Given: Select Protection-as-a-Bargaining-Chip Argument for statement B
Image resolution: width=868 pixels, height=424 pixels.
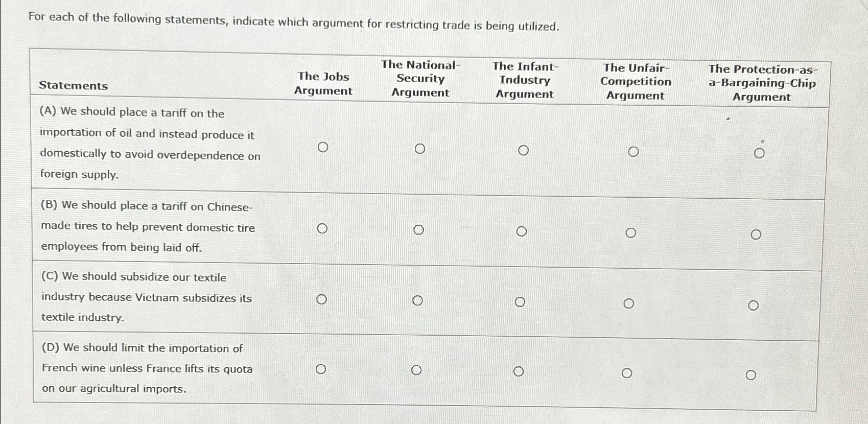Looking at the screenshot, I should point(757,233).
